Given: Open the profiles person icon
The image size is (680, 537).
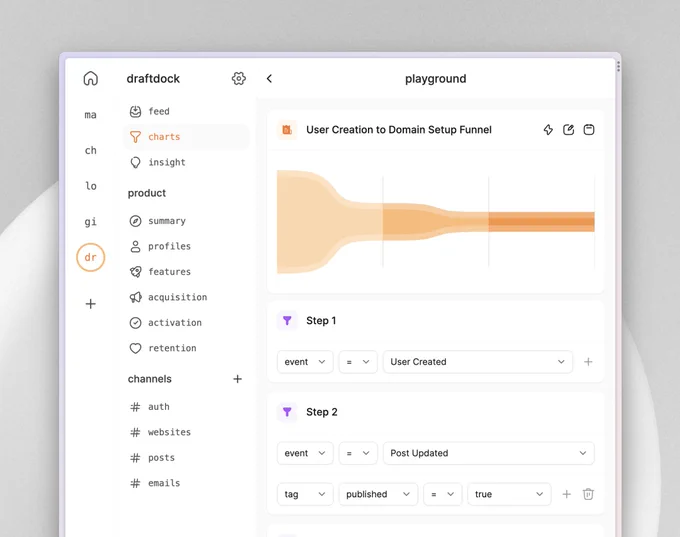Looking at the screenshot, I should 135,246.
